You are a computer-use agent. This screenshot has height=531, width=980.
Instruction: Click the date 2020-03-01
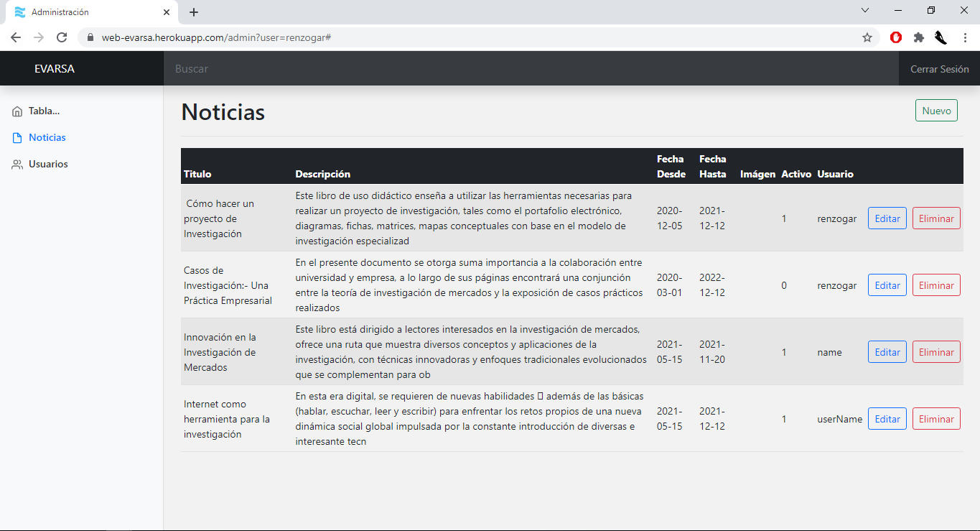670,285
